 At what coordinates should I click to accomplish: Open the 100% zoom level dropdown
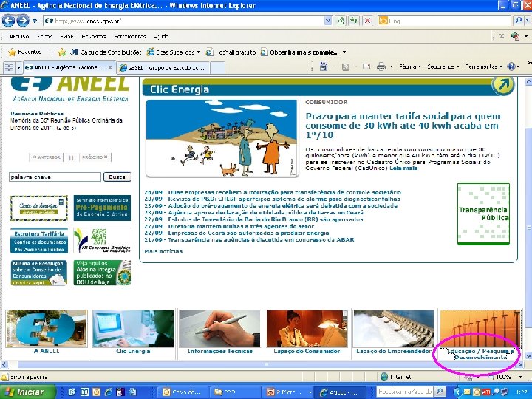pyautogui.click(x=520, y=377)
